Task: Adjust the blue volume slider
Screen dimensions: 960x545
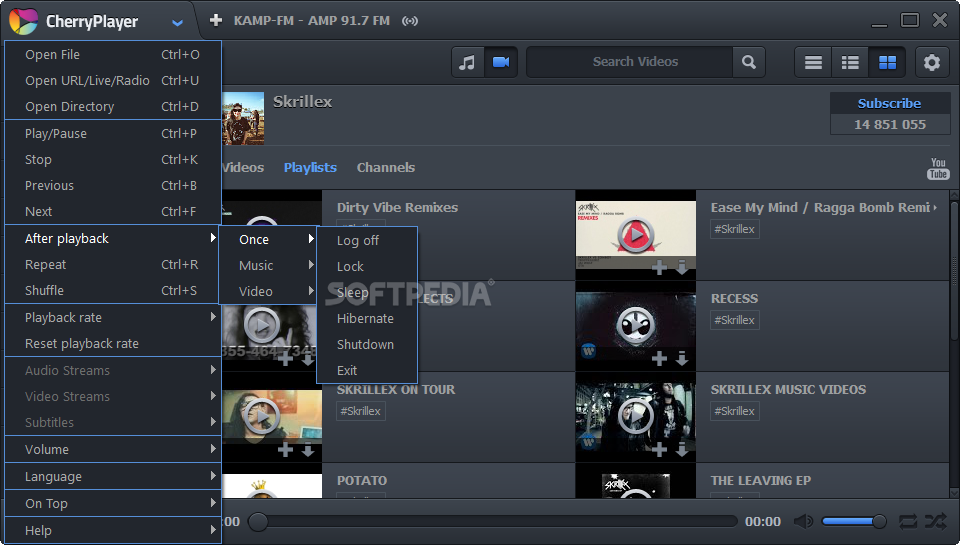Action: coord(853,522)
